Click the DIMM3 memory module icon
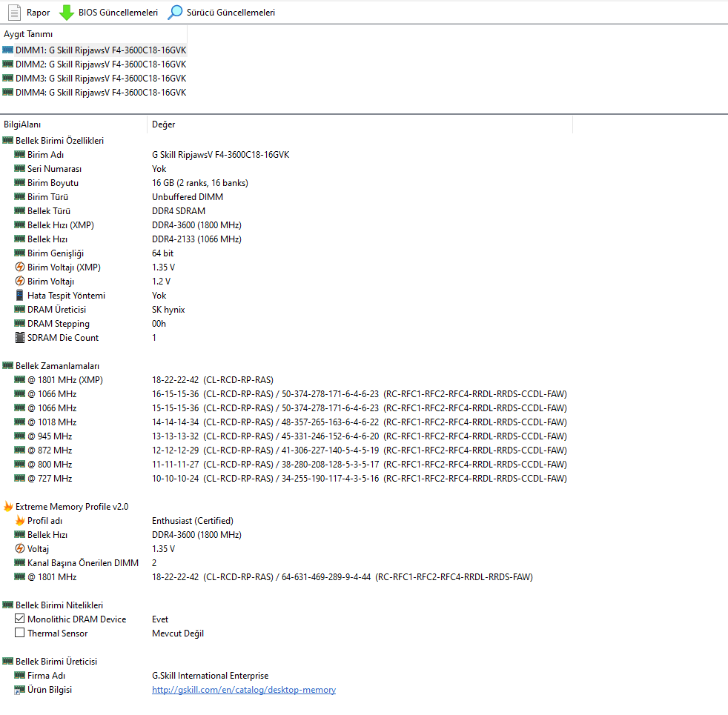 [x=8, y=78]
